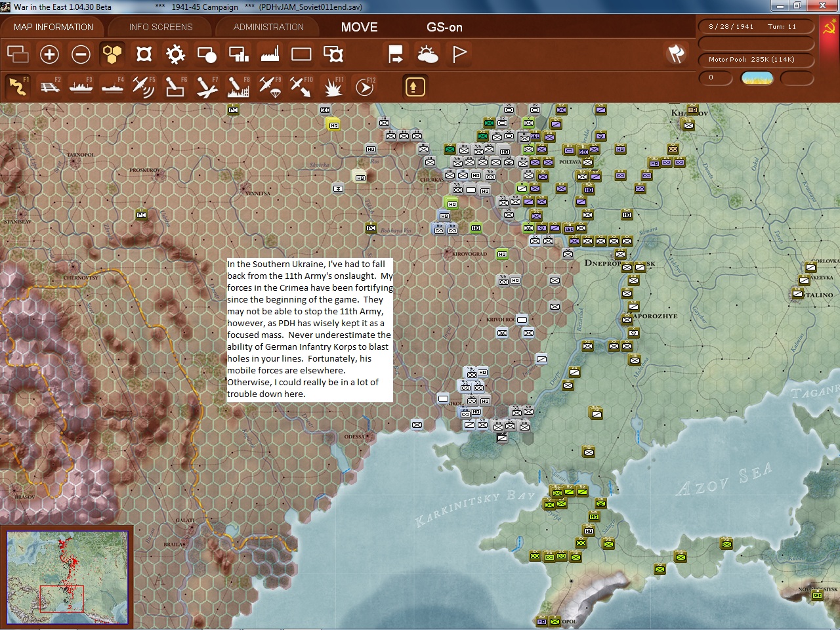Click the plain rectangle outline icon
This screenshot has width=840, height=630.
301,54
